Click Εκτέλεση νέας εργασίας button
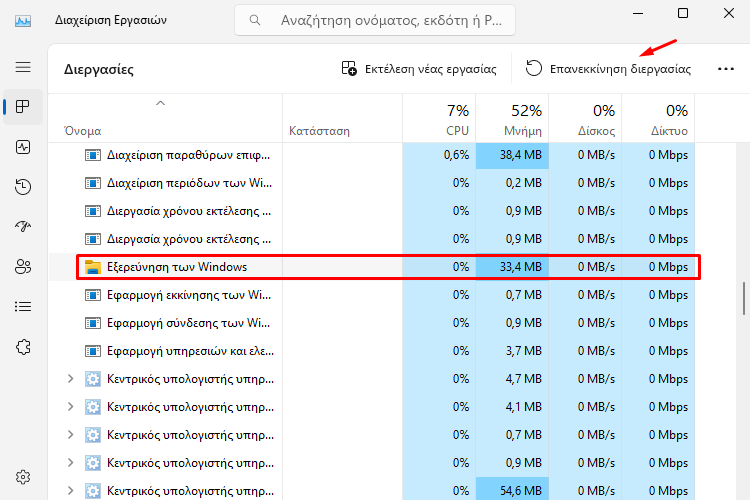This screenshot has height=500, width=750. [x=419, y=69]
